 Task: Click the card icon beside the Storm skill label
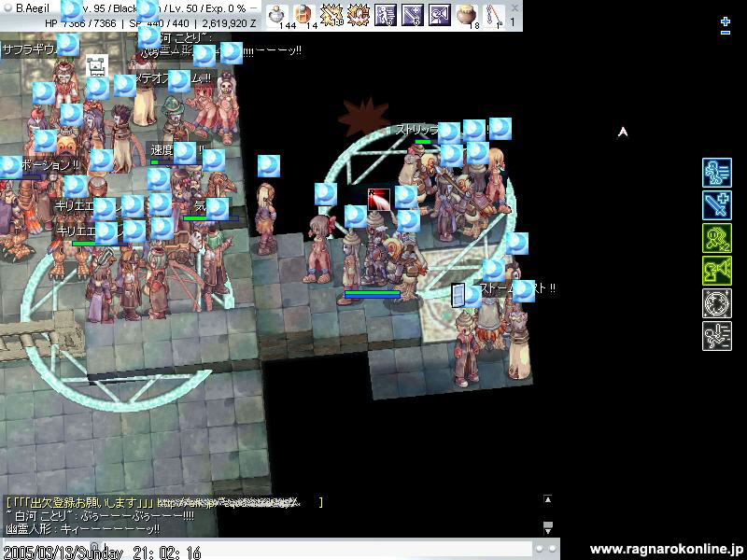458,295
